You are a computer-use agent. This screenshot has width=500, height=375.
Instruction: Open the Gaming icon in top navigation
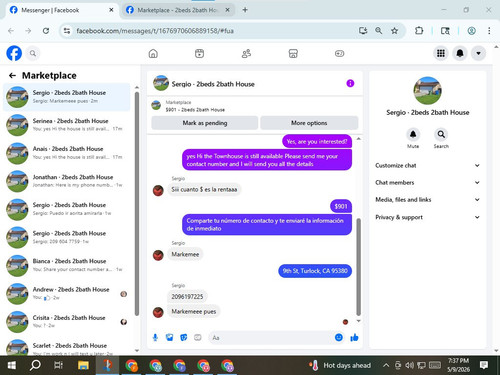[x=339, y=53]
